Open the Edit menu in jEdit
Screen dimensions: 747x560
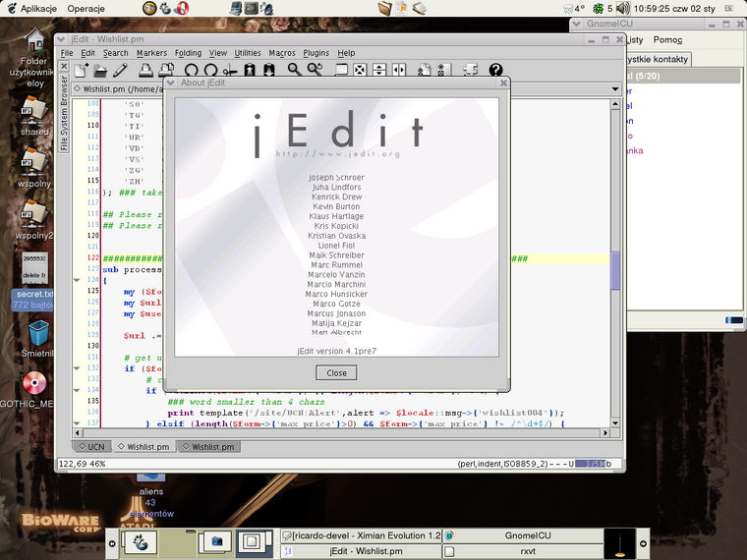tap(87, 53)
